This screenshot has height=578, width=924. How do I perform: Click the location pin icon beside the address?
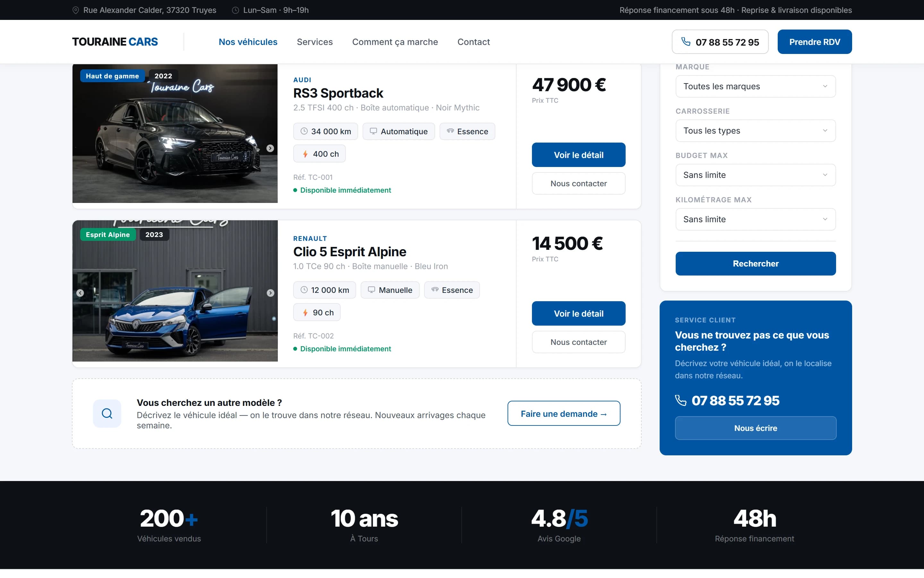coord(76,10)
